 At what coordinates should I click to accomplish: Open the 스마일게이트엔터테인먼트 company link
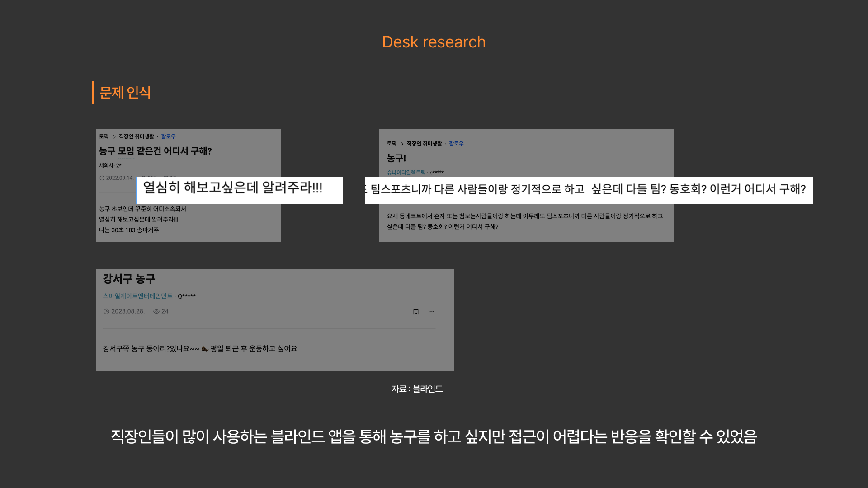pyautogui.click(x=137, y=296)
